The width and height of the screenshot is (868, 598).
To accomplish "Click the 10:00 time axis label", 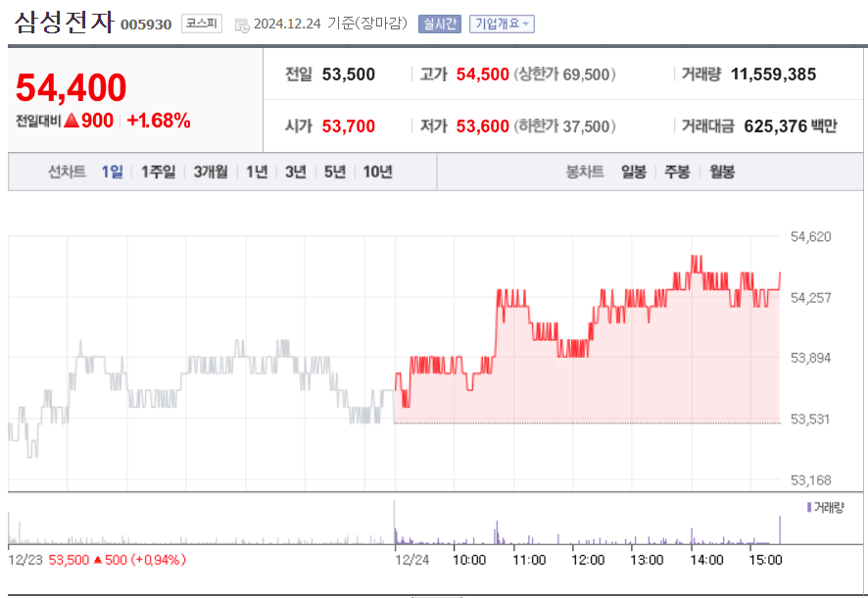I will (469, 560).
